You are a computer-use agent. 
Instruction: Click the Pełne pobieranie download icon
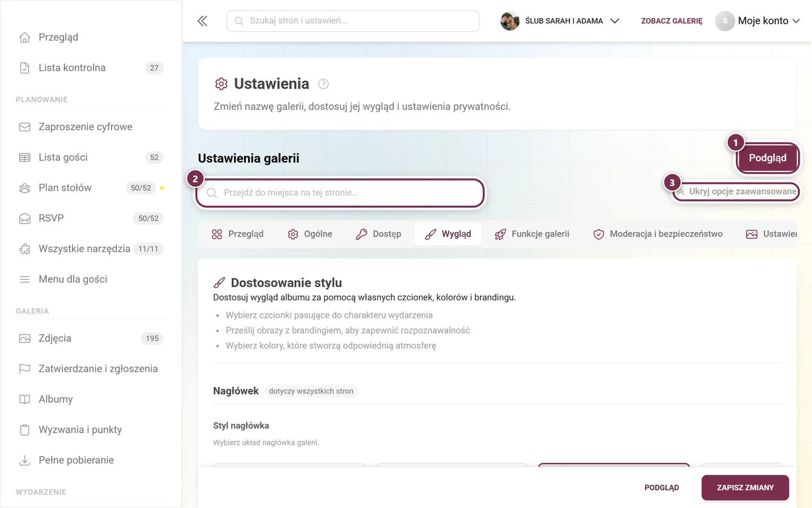(x=25, y=461)
